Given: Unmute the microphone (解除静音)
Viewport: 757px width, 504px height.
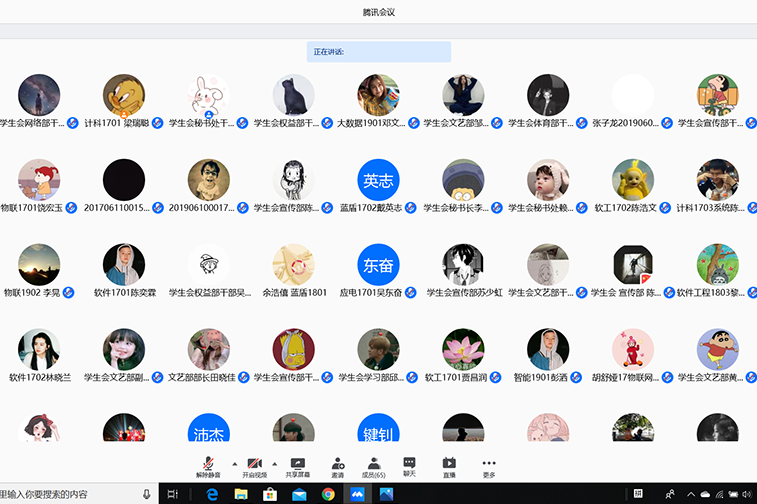Looking at the screenshot, I should tap(208, 466).
